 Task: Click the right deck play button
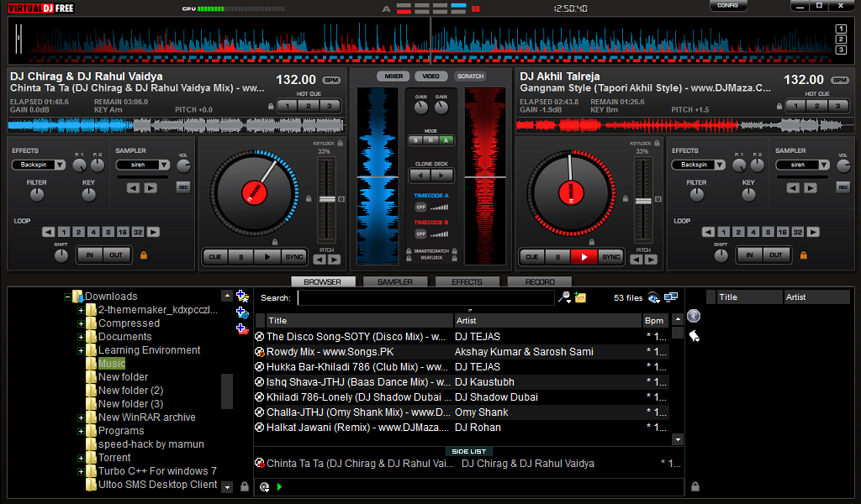coord(584,257)
